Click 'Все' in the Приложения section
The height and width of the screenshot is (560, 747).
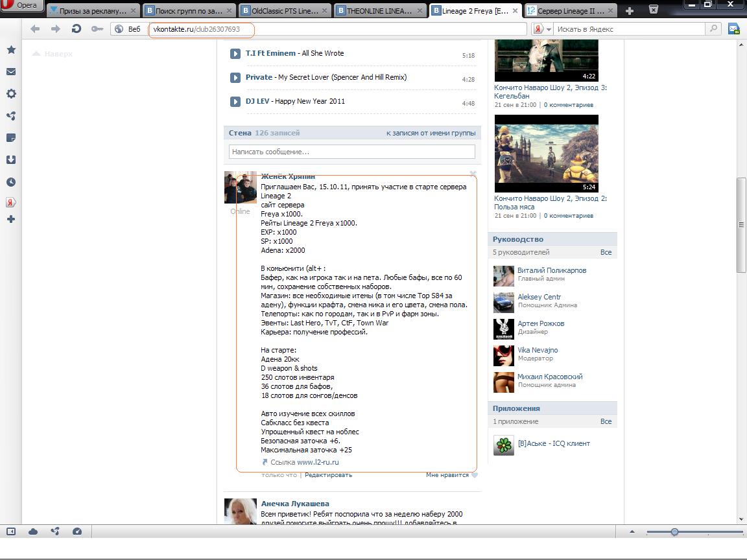point(606,421)
